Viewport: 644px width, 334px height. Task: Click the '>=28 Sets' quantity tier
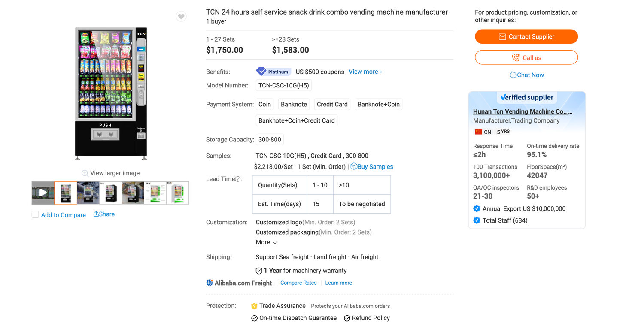click(286, 39)
